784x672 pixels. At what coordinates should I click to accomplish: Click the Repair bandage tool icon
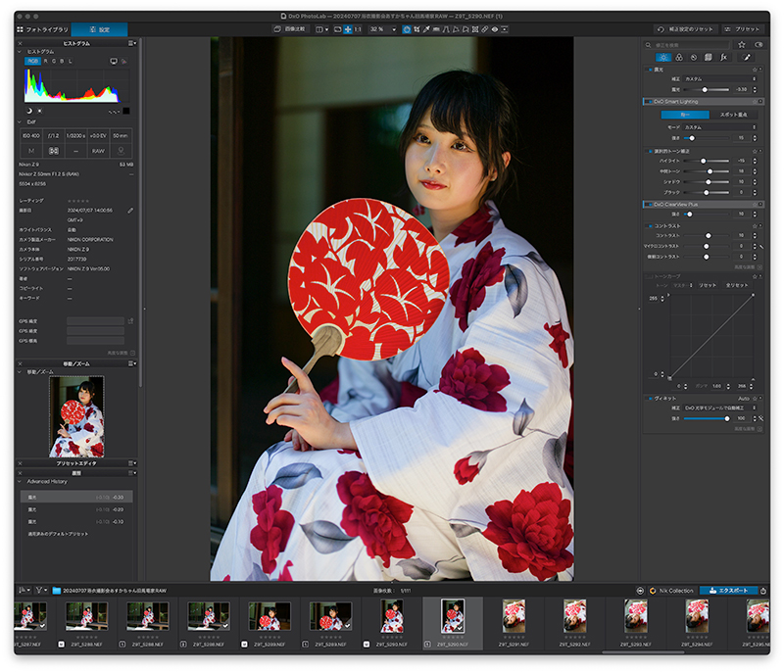[x=484, y=29]
